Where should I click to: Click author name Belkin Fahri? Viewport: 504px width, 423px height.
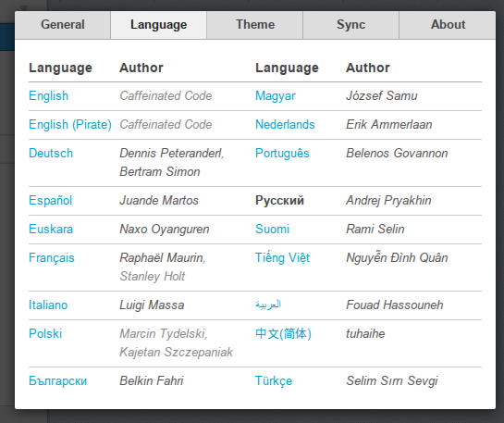click(152, 380)
